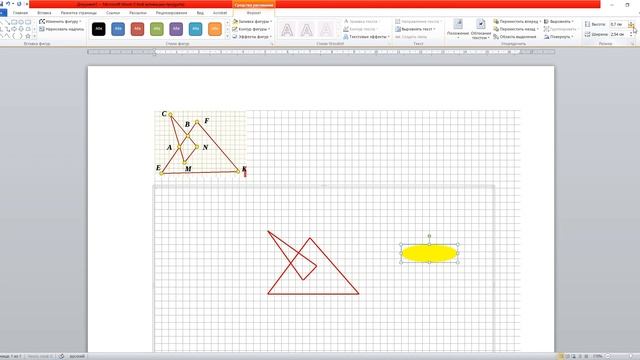The height and width of the screenshot is (360, 640).
Task: Open the size group dialog launcher
Action: [x=632, y=43]
